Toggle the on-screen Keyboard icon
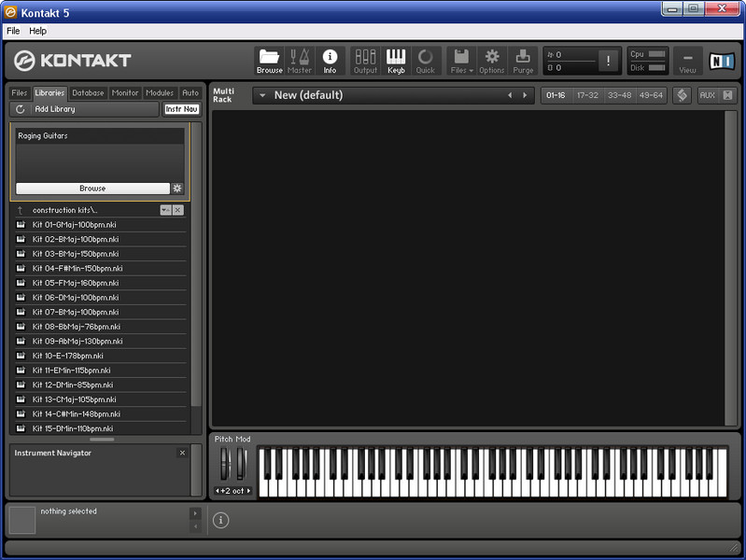The height and width of the screenshot is (560, 746). pyautogui.click(x=396, y=62)
